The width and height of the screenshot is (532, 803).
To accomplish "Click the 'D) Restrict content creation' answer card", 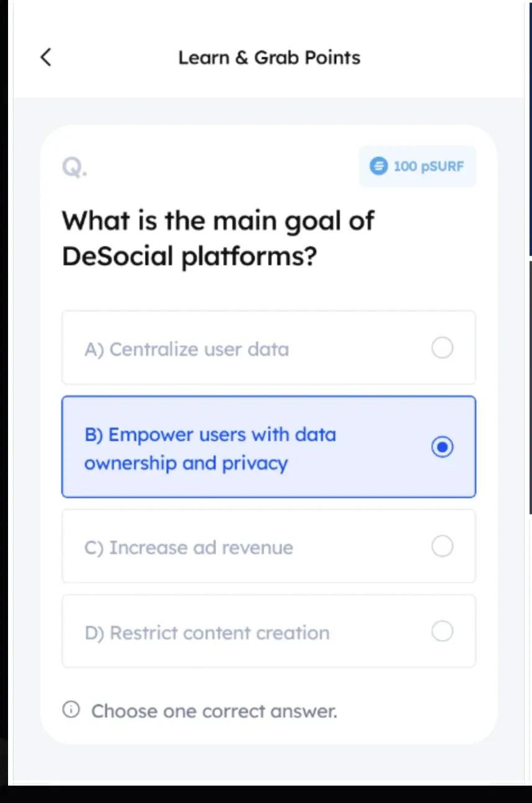I will [268, 632].
